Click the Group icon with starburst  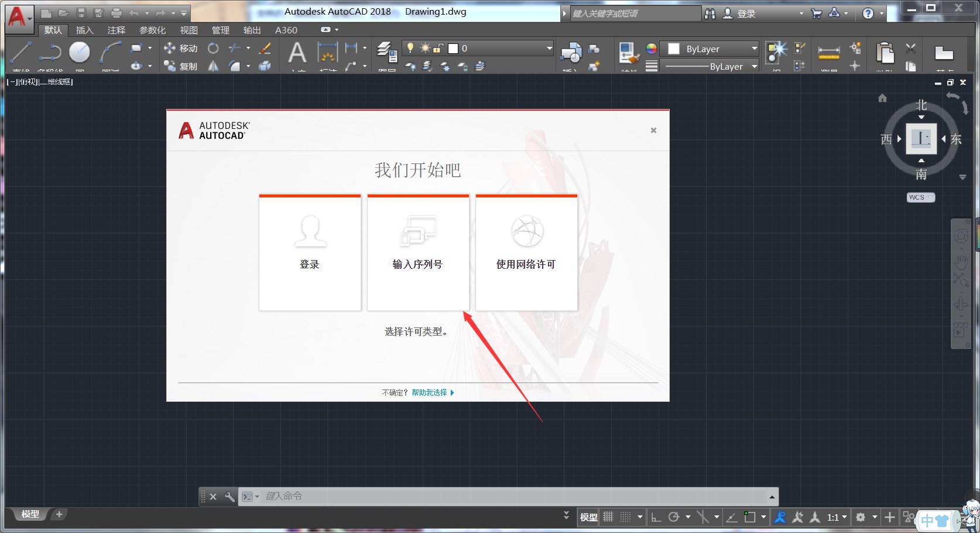pos(776,52)
